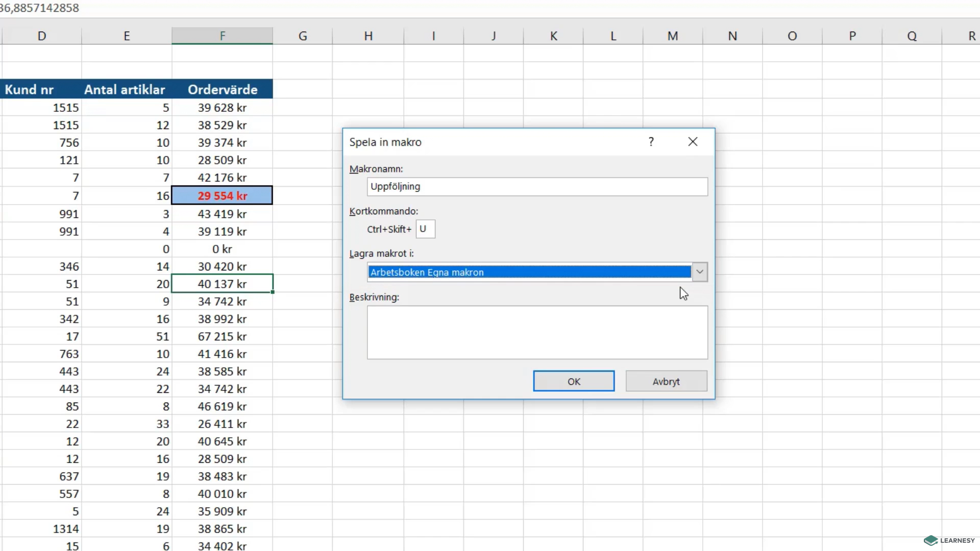This screenshot has width=980, height=551.
Task: Select customer number 763 cell
Action: point(42,354)
